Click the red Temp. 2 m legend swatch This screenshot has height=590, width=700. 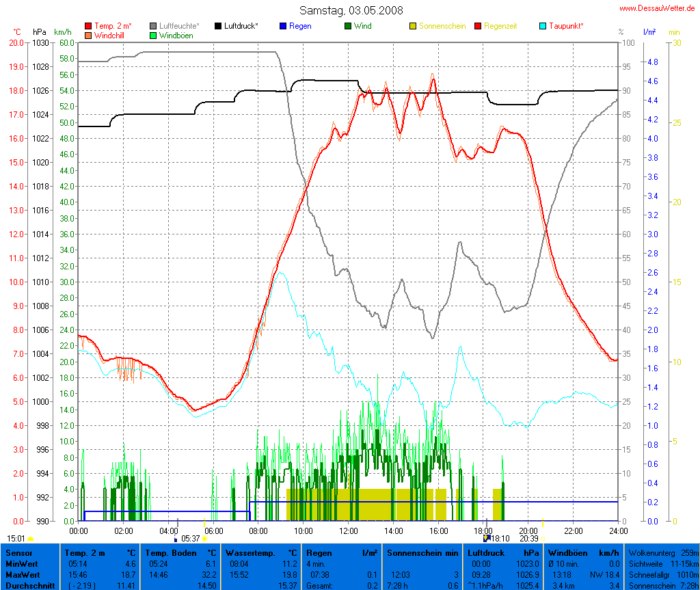coord(88,26)
